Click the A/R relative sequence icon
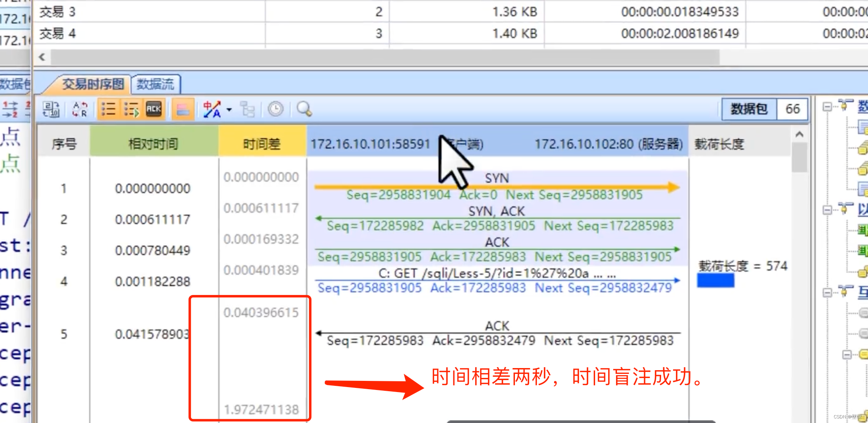The image size is (868, 423). [80, 109]
